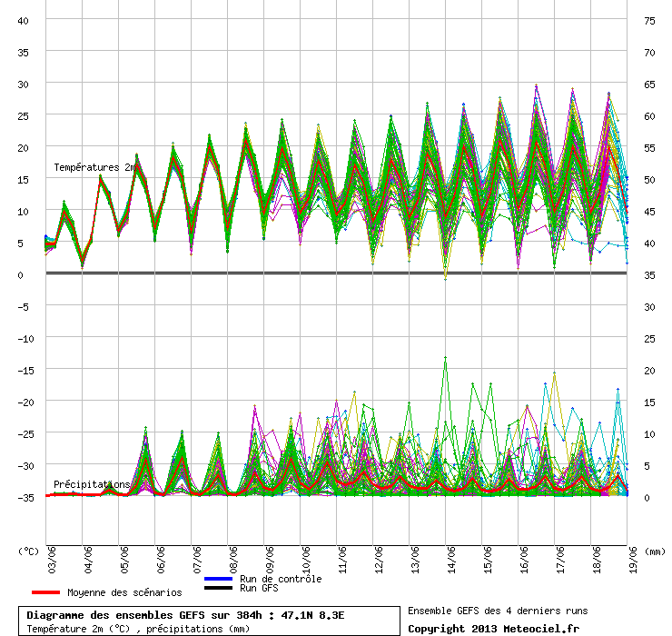672x636 pixels.
Task: Click the 10/06 date label
Action: (306, 560)
